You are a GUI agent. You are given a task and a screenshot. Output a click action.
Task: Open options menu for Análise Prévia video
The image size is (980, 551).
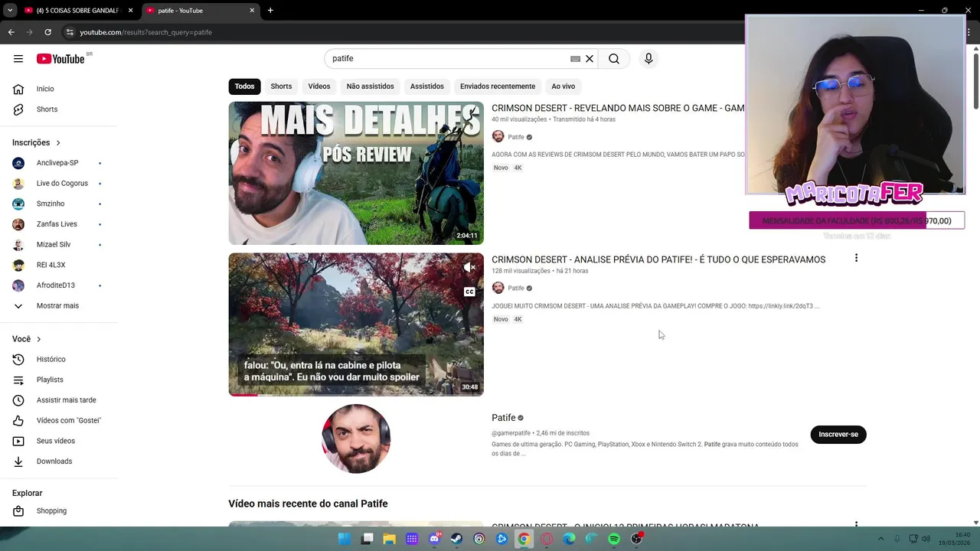coord(856,259)
